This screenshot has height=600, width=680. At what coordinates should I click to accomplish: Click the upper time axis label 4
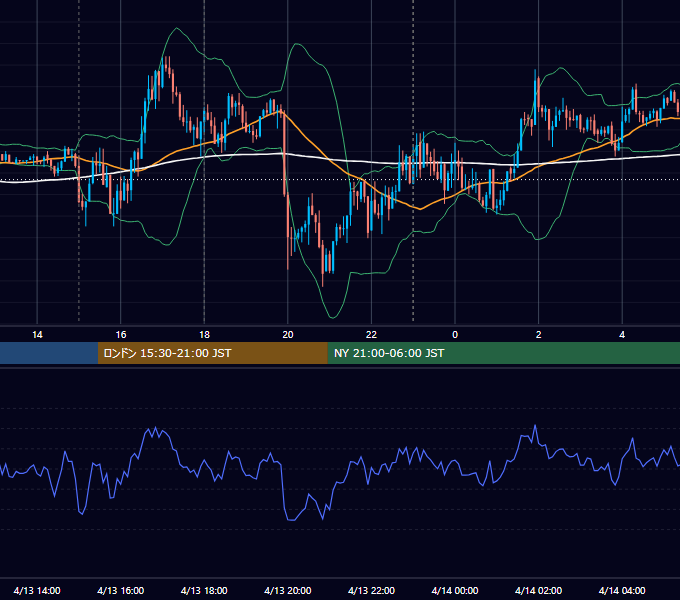(x=622, y=335)
